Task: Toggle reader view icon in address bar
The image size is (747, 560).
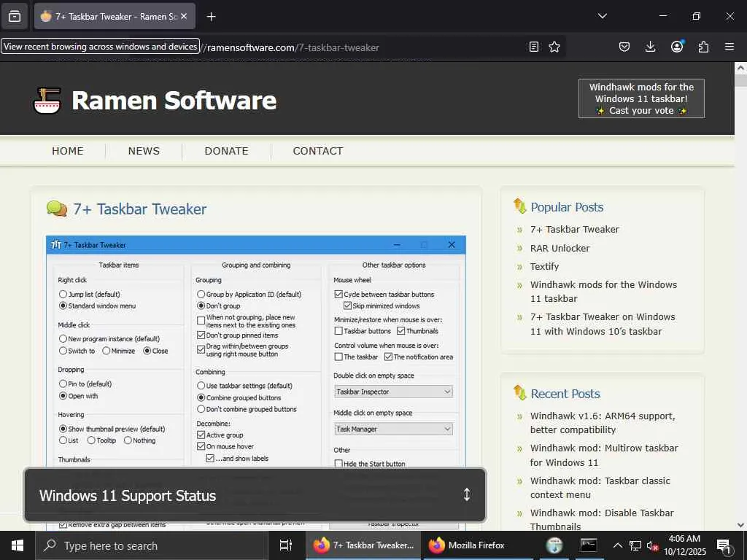Action: 534,47
